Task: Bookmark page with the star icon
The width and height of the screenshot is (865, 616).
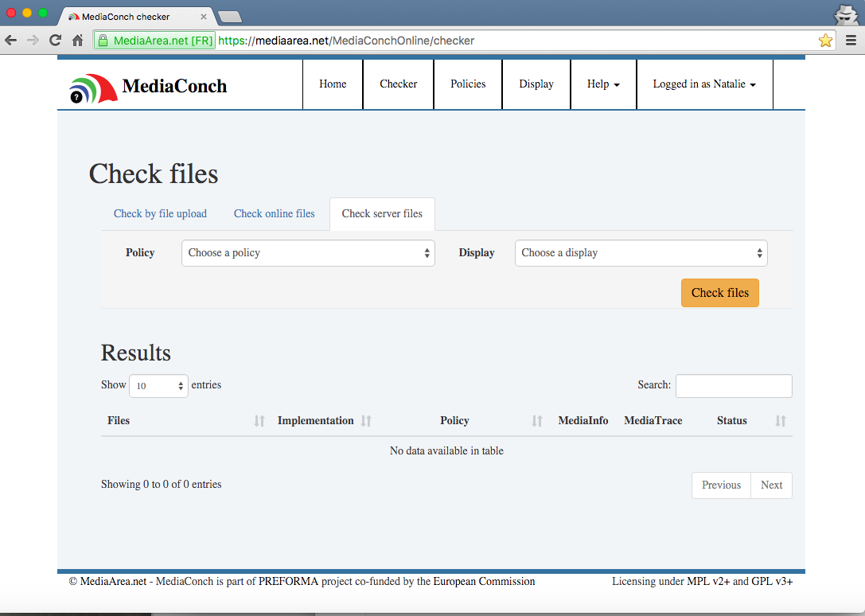Action: tap(825, 41)
